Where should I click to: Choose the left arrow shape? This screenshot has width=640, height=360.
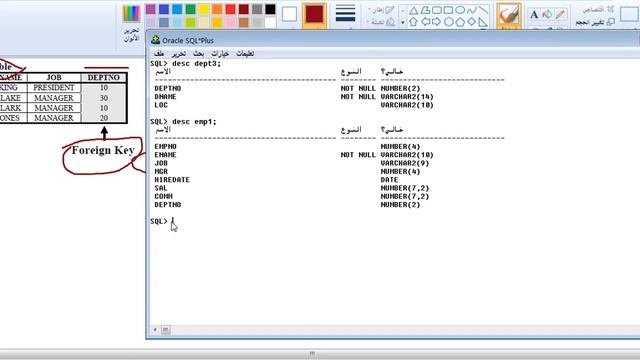pos(425,22)
